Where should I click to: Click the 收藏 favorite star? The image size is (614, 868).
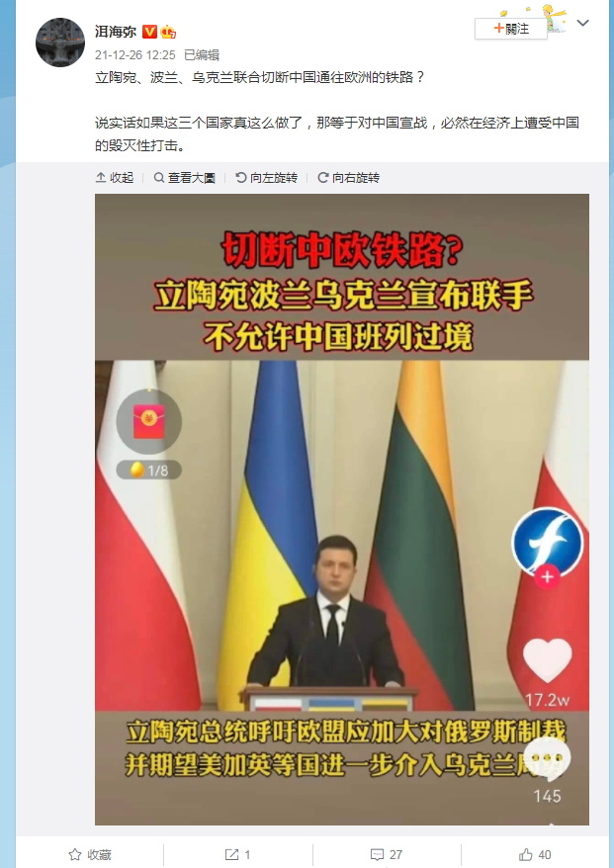[x=90, y=855]
